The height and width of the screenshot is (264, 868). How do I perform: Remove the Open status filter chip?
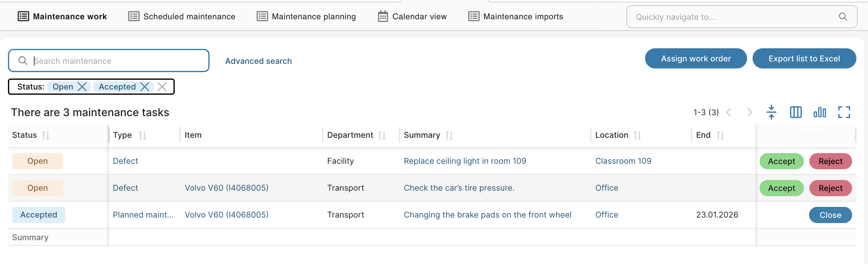click(x=82, y=87)
